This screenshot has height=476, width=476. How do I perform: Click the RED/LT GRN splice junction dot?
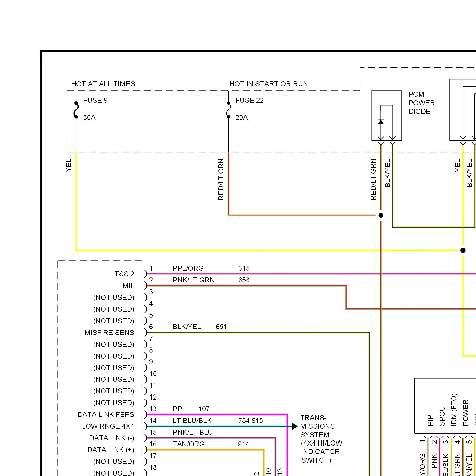(x=381, y=215)
